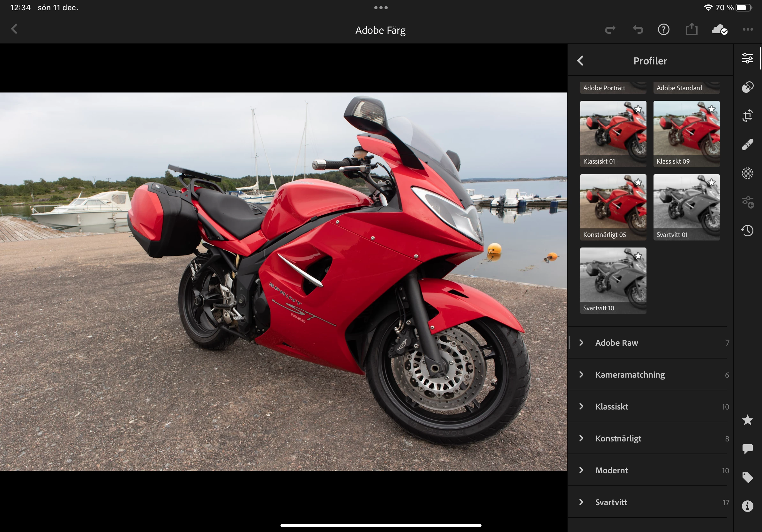
Task: Click the cloud sync status icon
Action: coord(719,30)
